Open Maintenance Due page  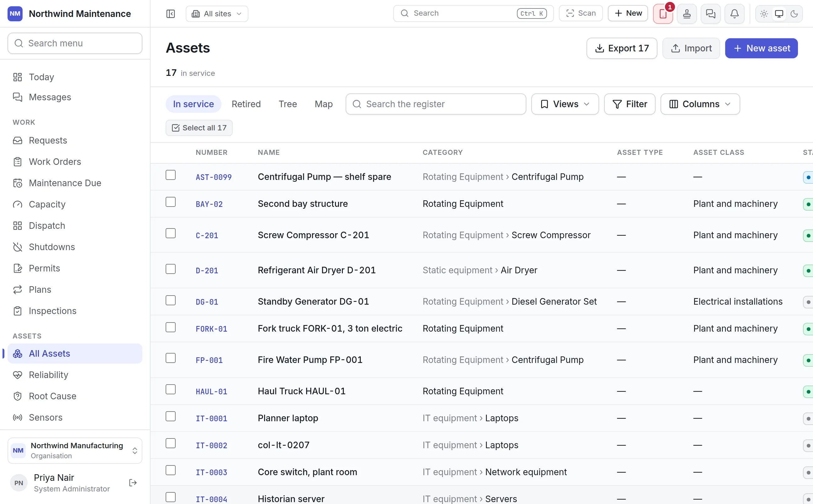pyautogui.click(x=75, y=183)
